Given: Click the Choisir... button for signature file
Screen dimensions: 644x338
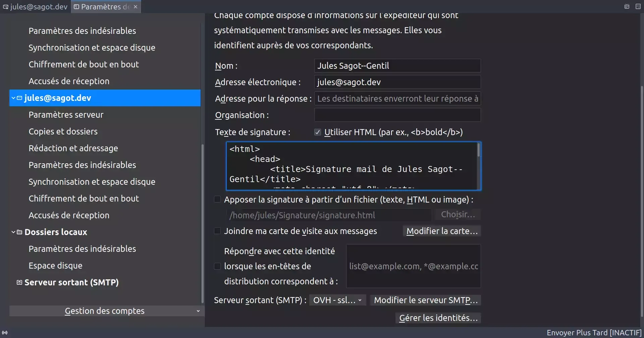Looking at the screenshot, I should coord(458,214).
